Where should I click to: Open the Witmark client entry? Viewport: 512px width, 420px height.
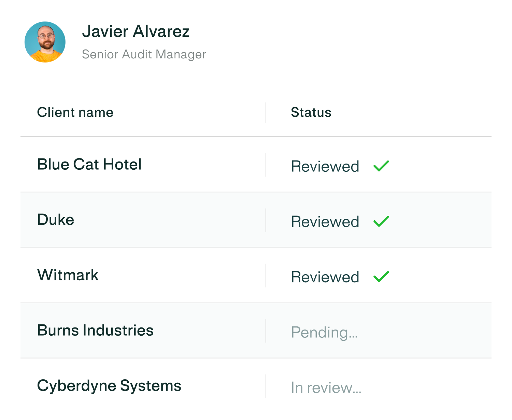click(x=68, y=275)
